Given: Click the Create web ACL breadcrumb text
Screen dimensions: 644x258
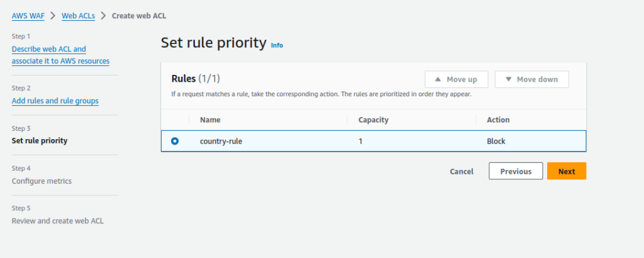Looking at the screenshot, I should (139, 16).
